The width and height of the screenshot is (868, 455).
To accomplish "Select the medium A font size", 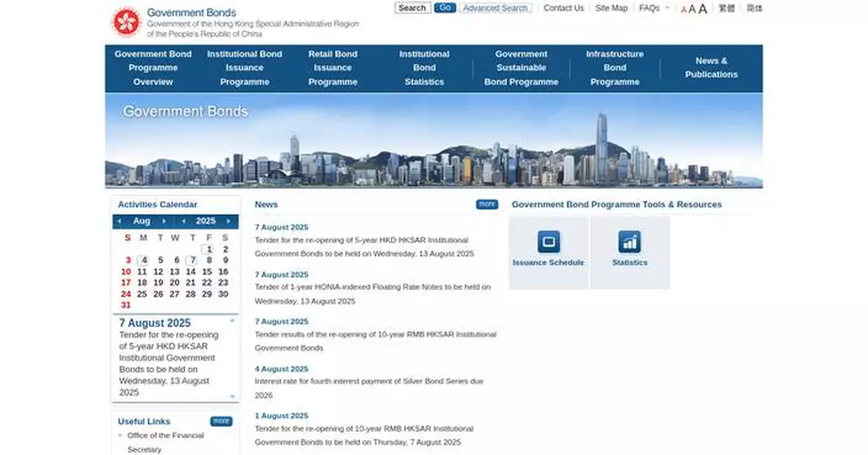I will pyautogui.click(x=693, y=8).
